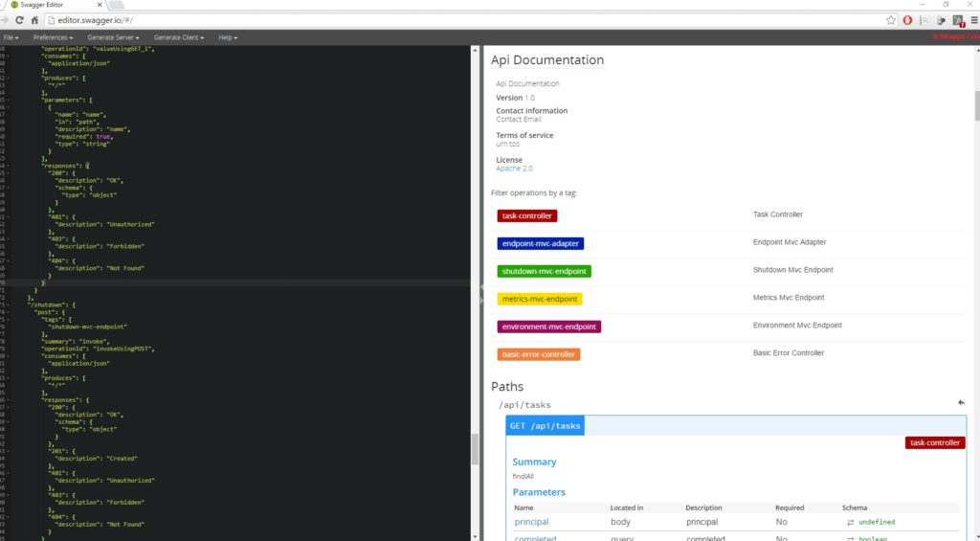This screenshot has height=541, width=980.
Task: Click the Shutdown Mvc Endpoint description text
Action: click(x=793, y=270)
